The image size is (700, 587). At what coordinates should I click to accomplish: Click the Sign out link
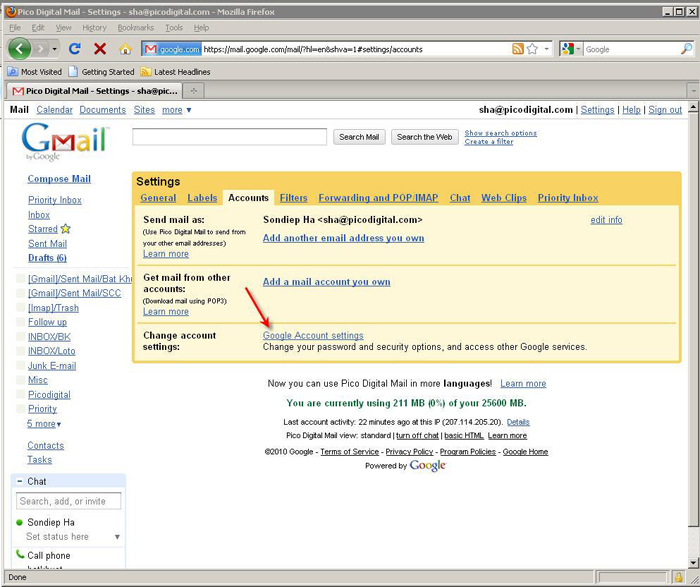pyautogui.click(x=665, y=110)
